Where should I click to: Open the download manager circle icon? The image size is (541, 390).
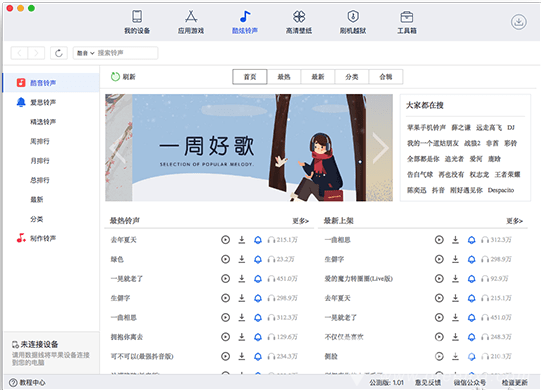pyautogui.click(x=519, y=22)
